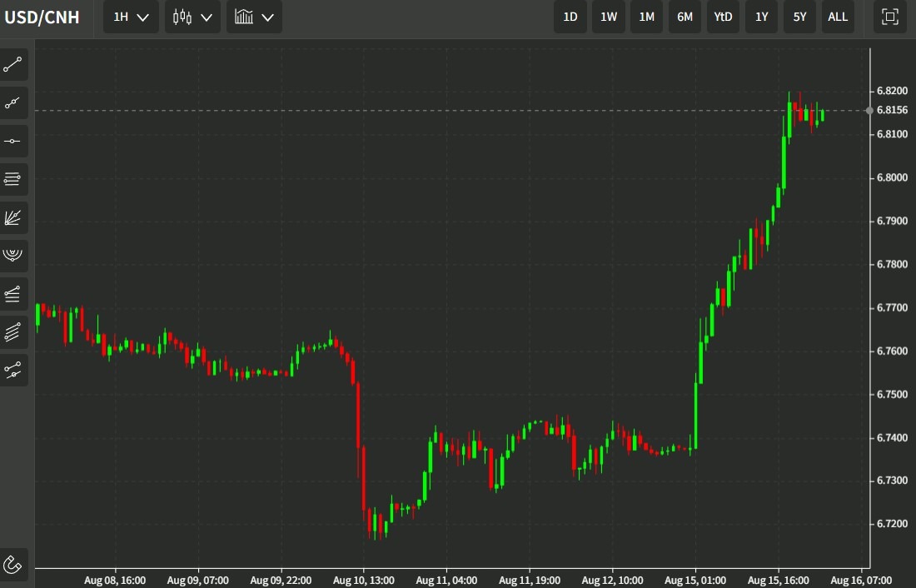Click the Aug 15, 01:00 time label

(695, 581)
